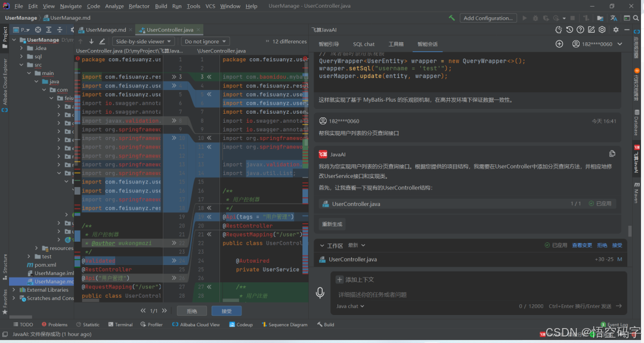
Task: Click the 添加上下文 button
Action: [x=355, y=279]
